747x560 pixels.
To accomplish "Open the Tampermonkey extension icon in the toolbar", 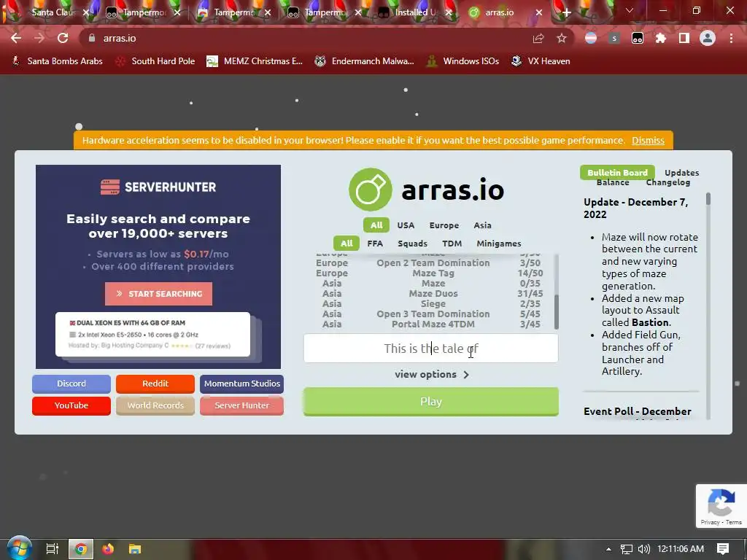I will [x=638, y=38].
